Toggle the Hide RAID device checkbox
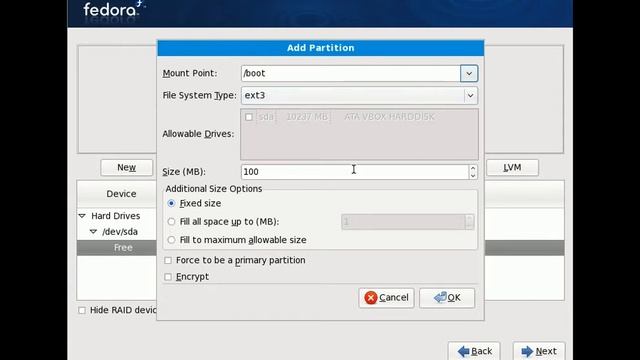Image resolution: width=640 pixels, height=360 pixels. coord(82,310)
